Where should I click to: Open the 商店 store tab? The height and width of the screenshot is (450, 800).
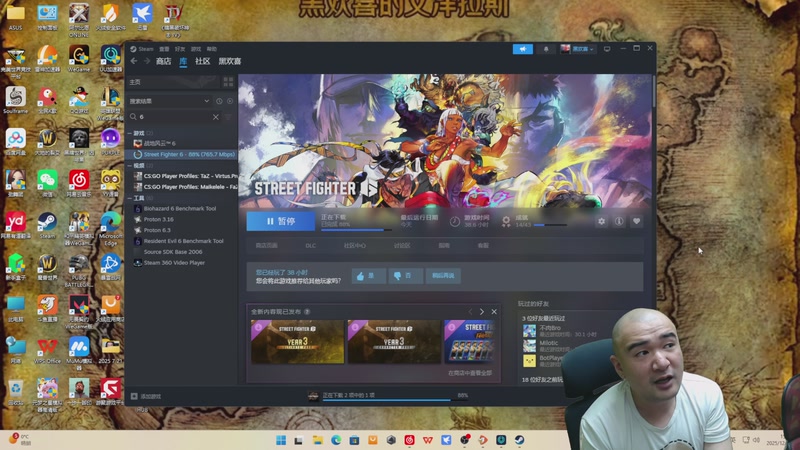[163, 61]
